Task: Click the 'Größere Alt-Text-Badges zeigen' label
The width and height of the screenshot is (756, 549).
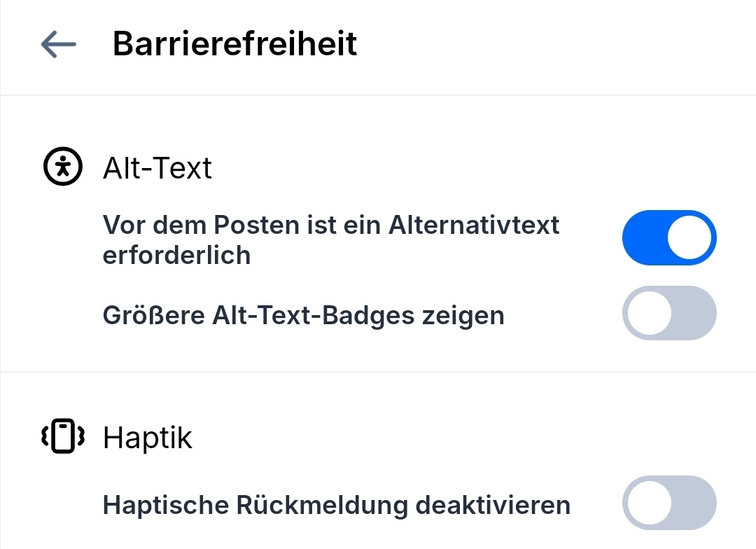Action: 303,315
